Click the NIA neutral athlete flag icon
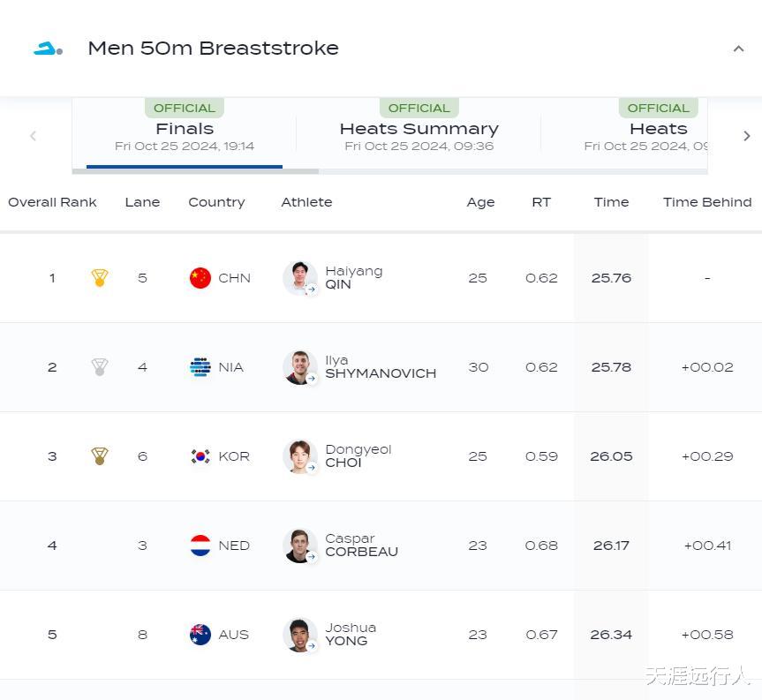 tap(200, 367)
